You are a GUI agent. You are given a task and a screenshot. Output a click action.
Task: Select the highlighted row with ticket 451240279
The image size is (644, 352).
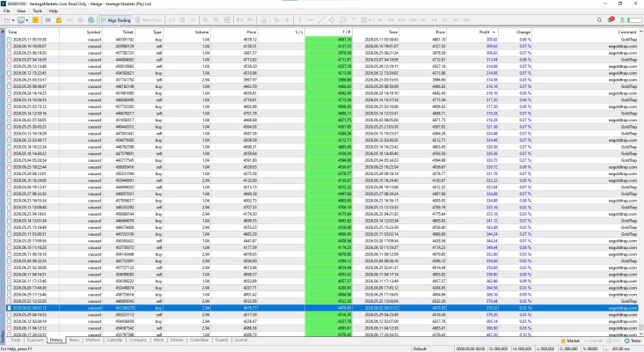click(x=322, y=308)
